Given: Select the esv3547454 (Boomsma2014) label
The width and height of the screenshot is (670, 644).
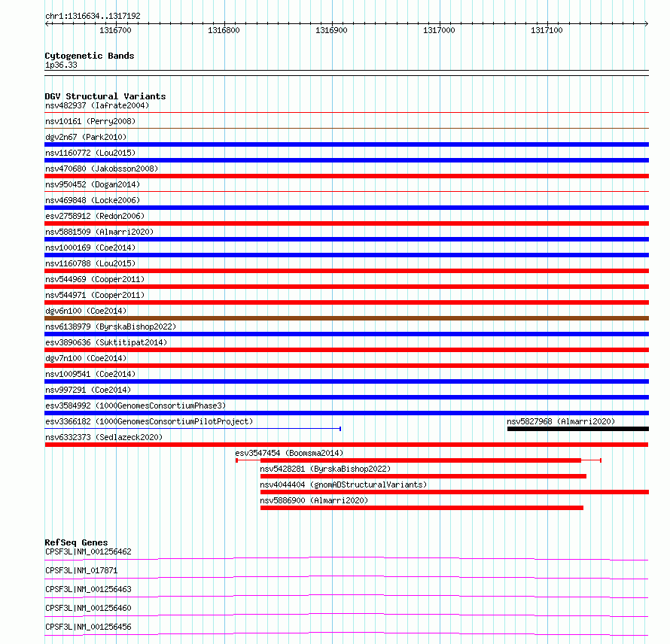Looking at the screenshot, I should [289, 453].
